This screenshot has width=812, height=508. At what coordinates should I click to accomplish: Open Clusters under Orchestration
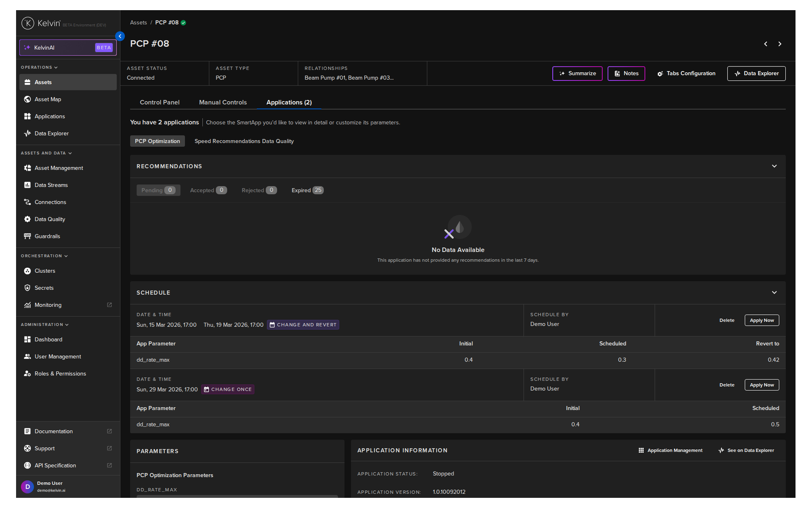click(45, 271)
